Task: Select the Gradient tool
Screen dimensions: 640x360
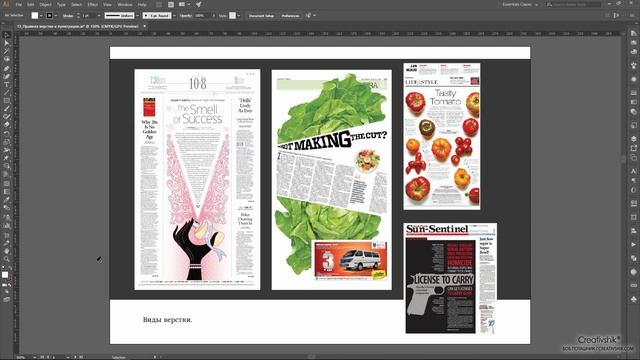Action: (7, 191)
